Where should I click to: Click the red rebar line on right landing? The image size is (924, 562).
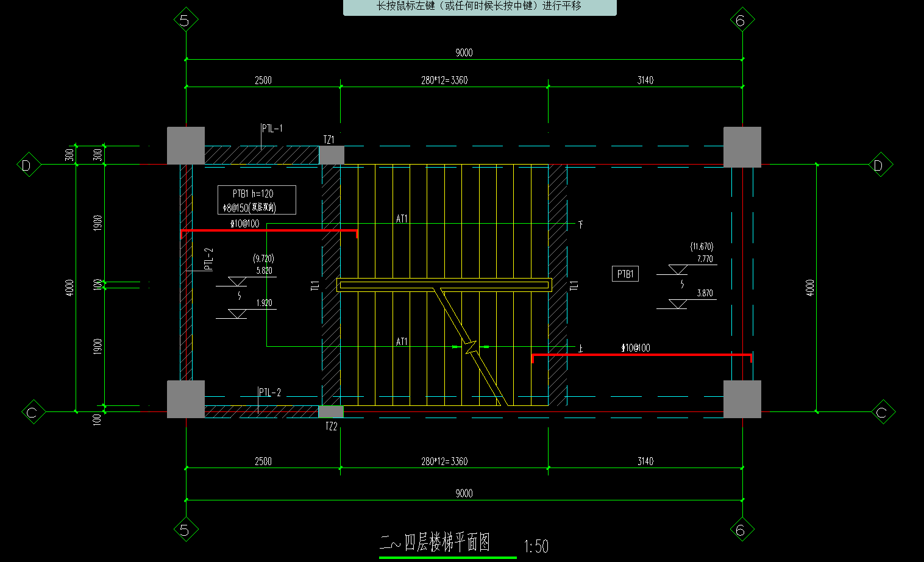[x=641, y=354]
